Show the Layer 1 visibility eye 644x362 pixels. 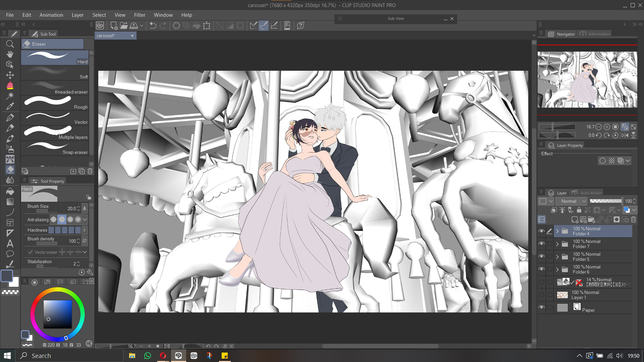point(541,295)
